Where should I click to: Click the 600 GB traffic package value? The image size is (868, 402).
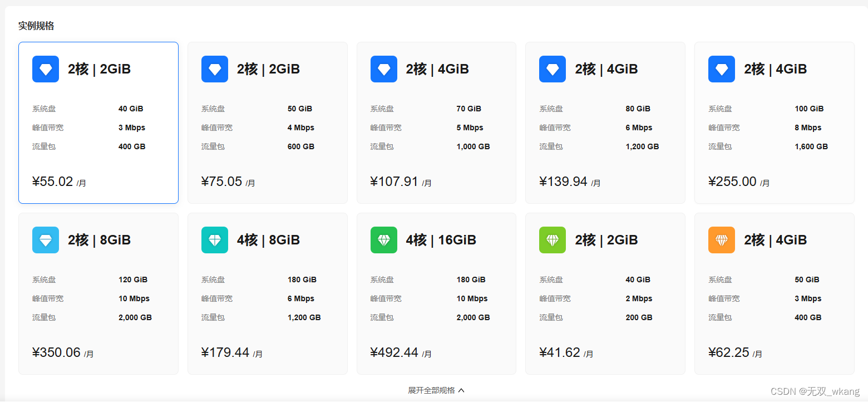coord(301,146)
